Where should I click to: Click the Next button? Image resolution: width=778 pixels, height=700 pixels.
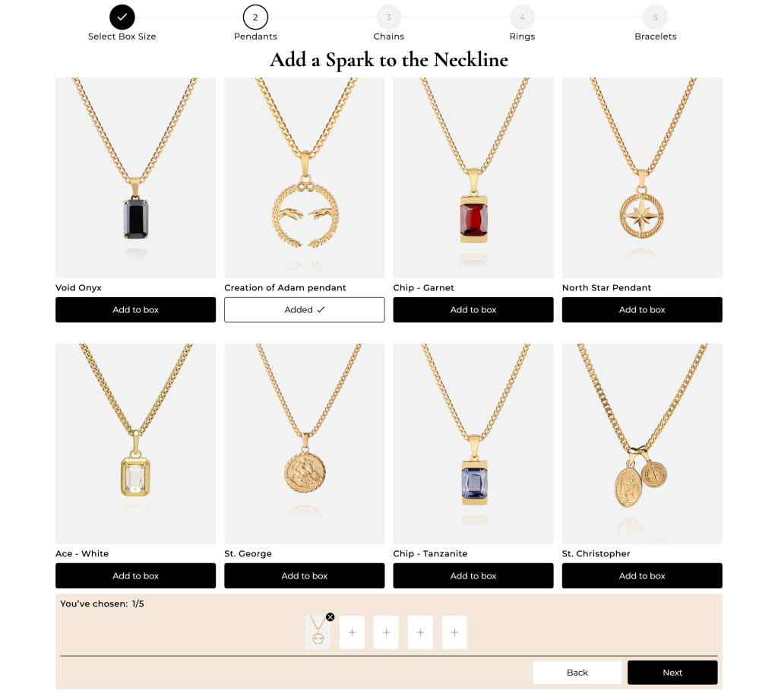pyautogui.click(x=672, y=673)
